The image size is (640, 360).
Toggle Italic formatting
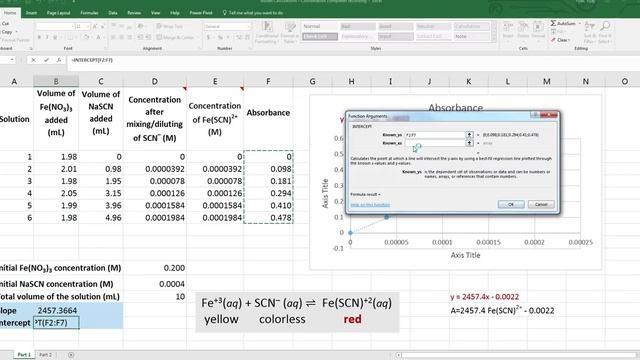(x=47, y=37)
